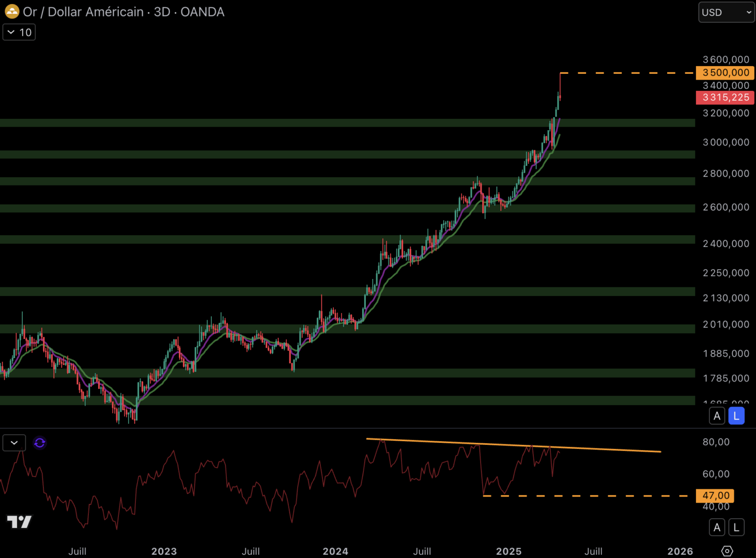Open the USD currency dropdown
The height and width of the screenshot is (558, 756).
point(726,12)
